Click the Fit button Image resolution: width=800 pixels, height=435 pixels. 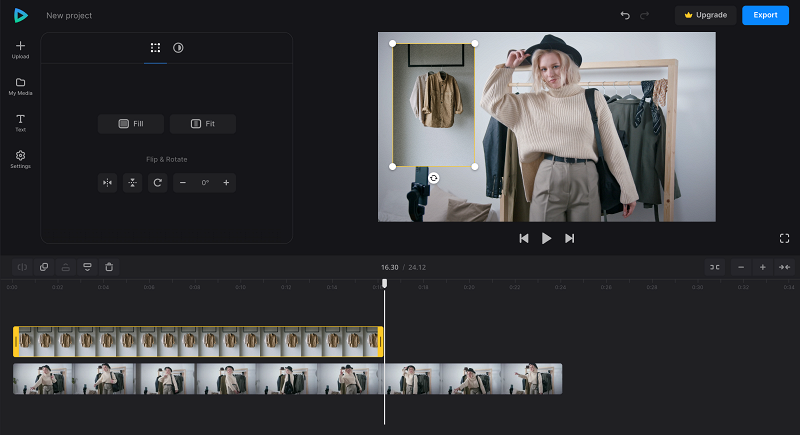point(203,124)
